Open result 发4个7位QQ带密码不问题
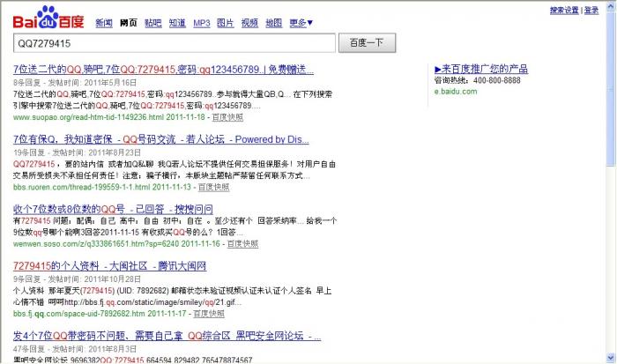Viewport: 617px width, 364px height. pyautogui.click(x=167, y=336)
